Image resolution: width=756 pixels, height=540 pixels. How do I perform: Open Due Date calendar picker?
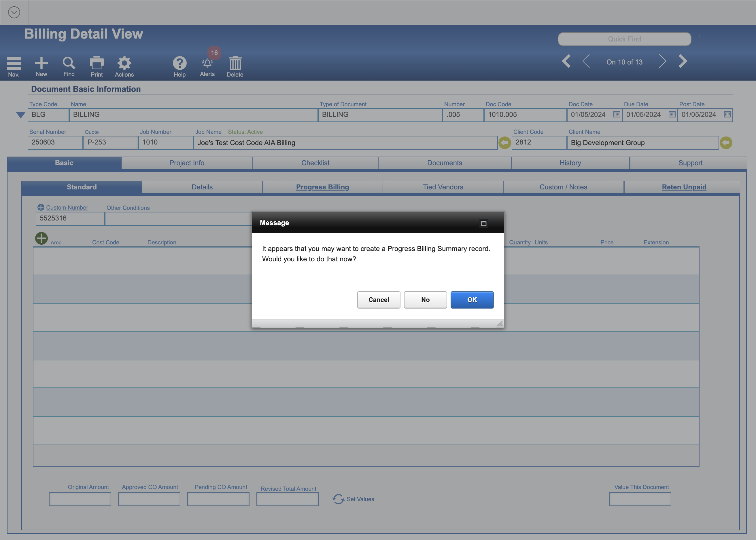point(672,114)
